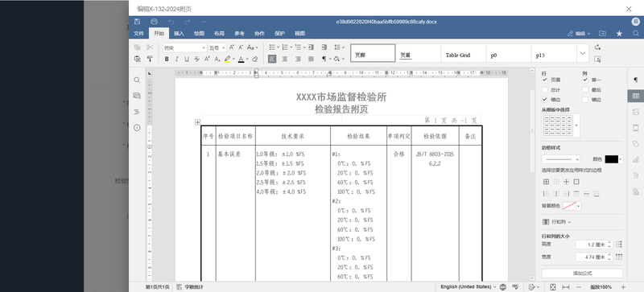
Task: Open the table template dropdown
Action: pos(577,125)
